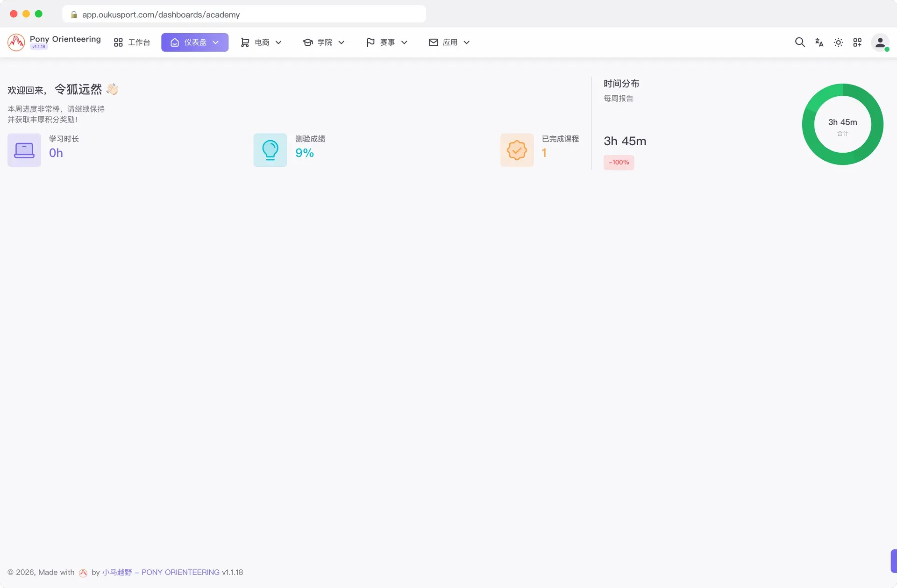Click the large 3h 45m weekly total
The height and width of the screenshot is (588, 897).
coord(625,141)
